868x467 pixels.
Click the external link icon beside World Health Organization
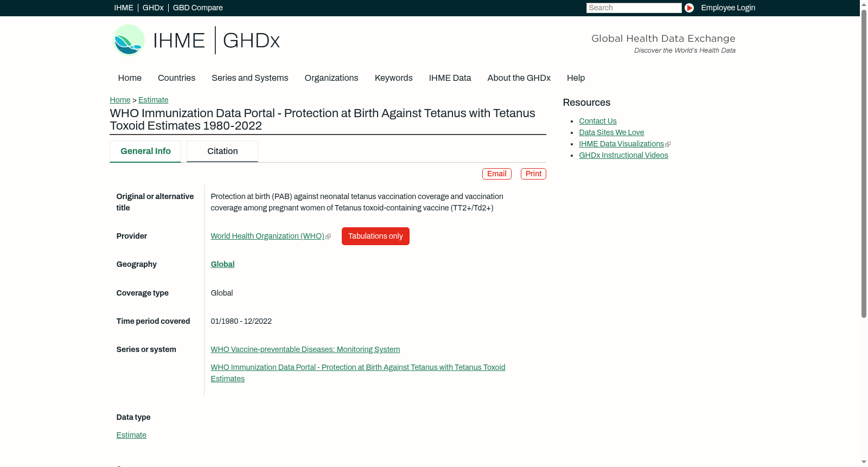tap(328, 236)
